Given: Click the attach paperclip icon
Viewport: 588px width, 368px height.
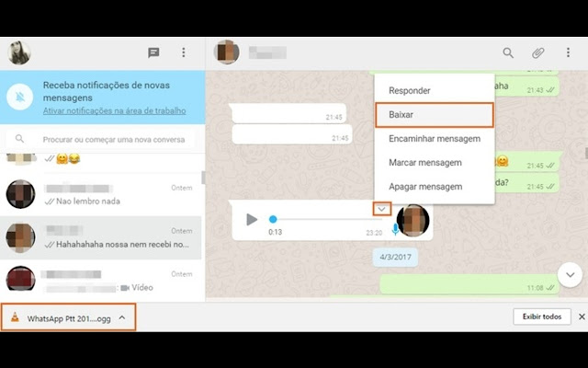Looking at the screenshot, I should 538,53.
